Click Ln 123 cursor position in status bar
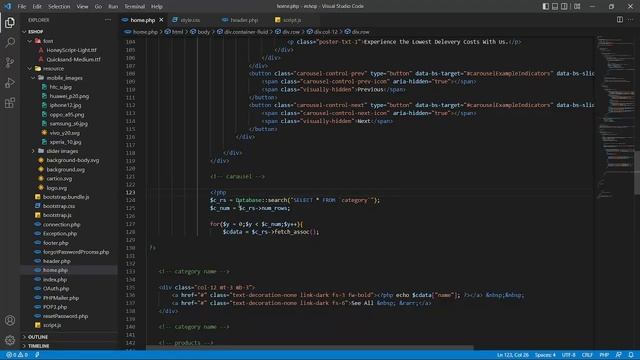640x360 pixels. point(512,355)
